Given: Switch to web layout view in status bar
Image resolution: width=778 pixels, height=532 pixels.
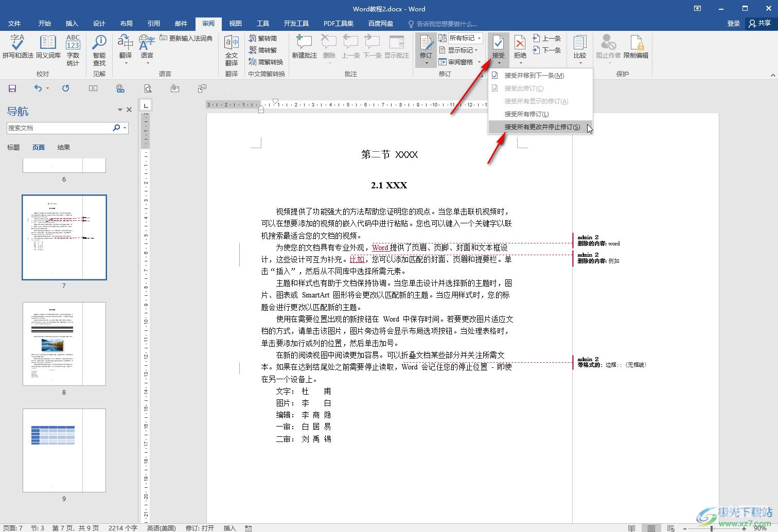Looking at the screenshot, I should (670, 528).
